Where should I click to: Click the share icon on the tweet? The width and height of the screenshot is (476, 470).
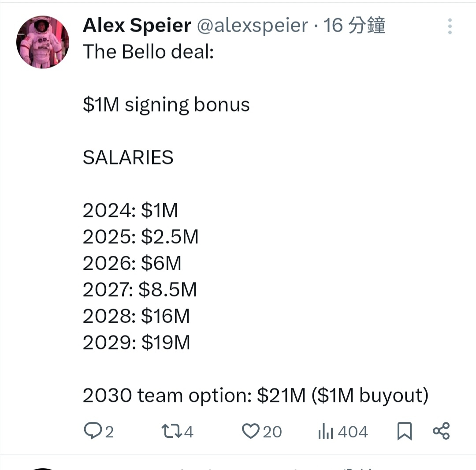[441, 431]
